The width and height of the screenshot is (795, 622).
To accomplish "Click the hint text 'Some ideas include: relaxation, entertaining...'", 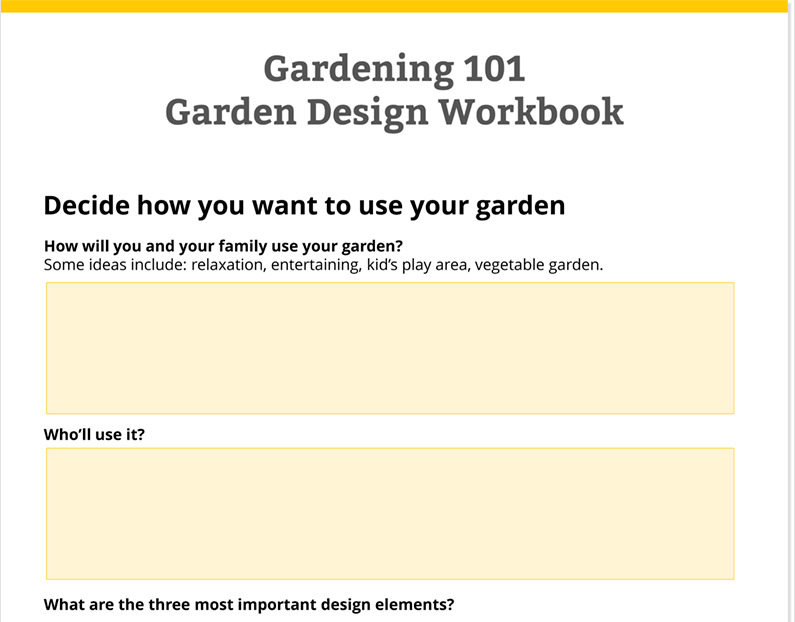I will (323, 265).
